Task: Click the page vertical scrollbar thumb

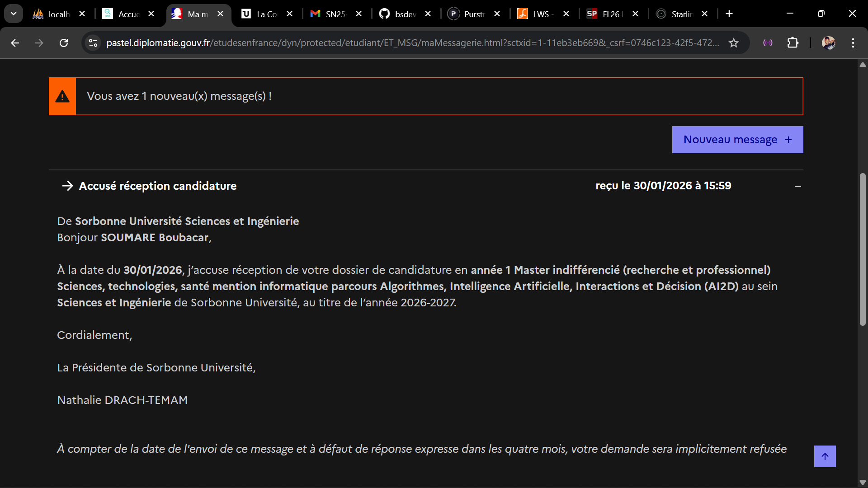Action: [x=863, y=249]
